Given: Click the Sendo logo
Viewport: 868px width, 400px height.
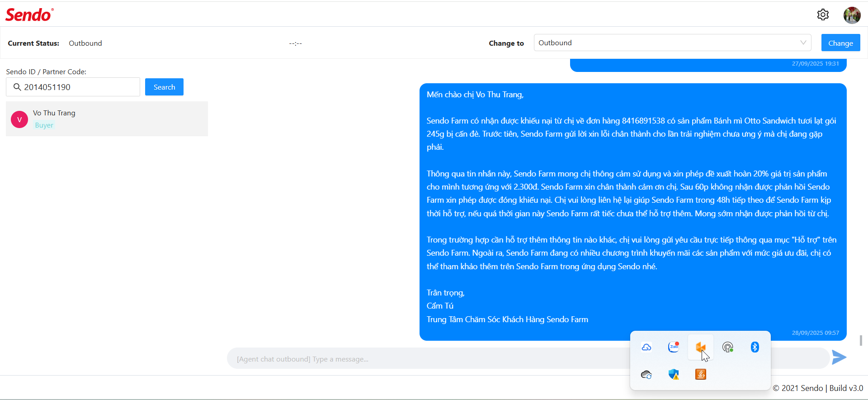Looking at the screenshot, I should pyautogui.click(x=29, y=15).
